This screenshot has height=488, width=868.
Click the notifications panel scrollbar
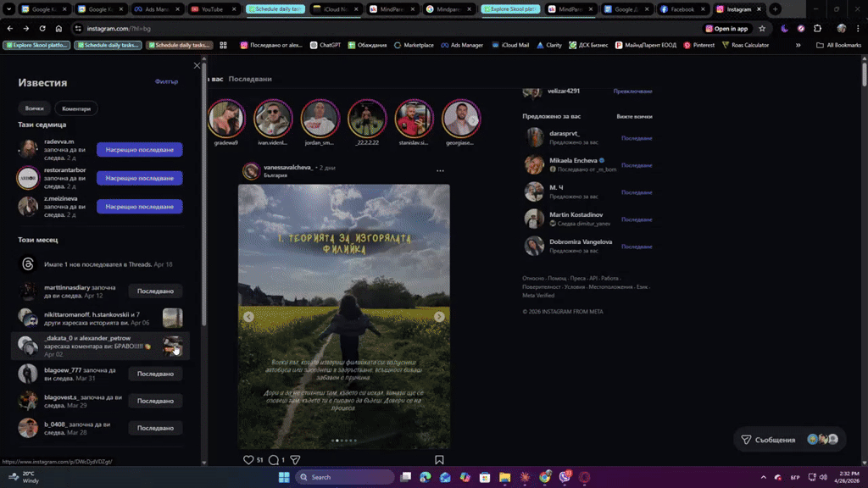pos(203,194)
